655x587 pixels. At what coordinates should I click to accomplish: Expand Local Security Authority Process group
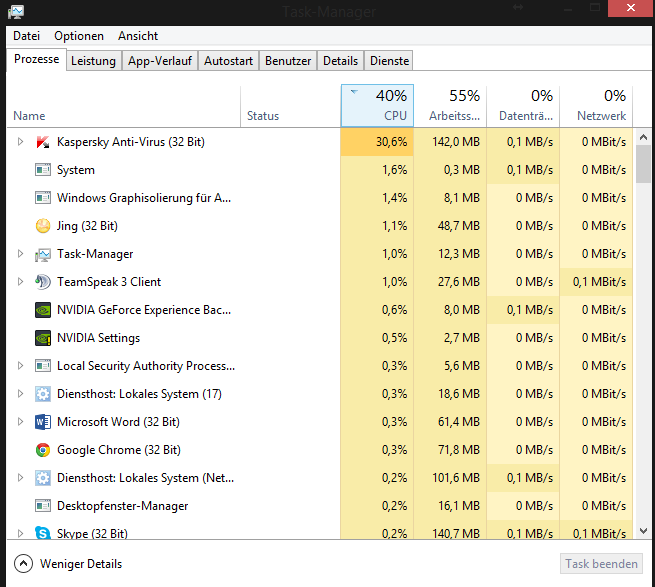pos(20,366)
